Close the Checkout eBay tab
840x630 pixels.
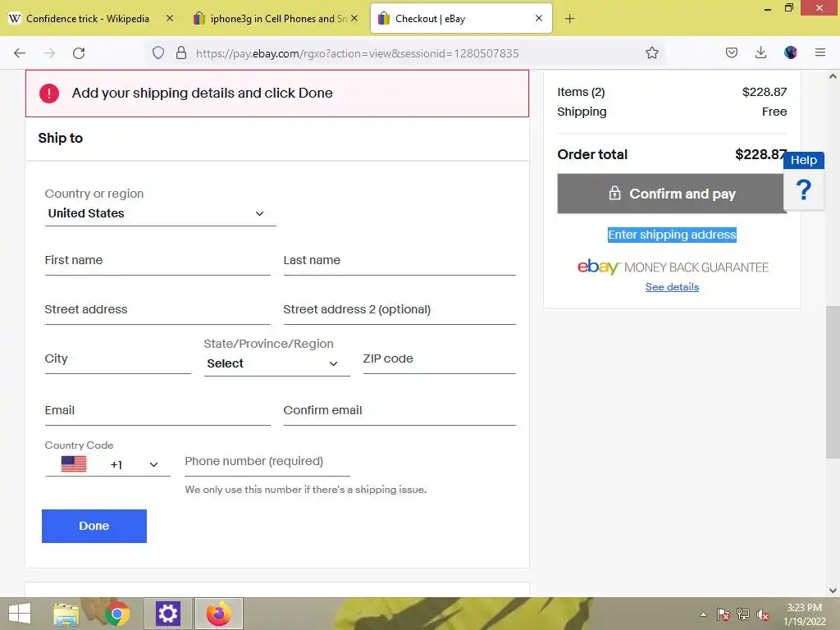[x=538, y=18]
